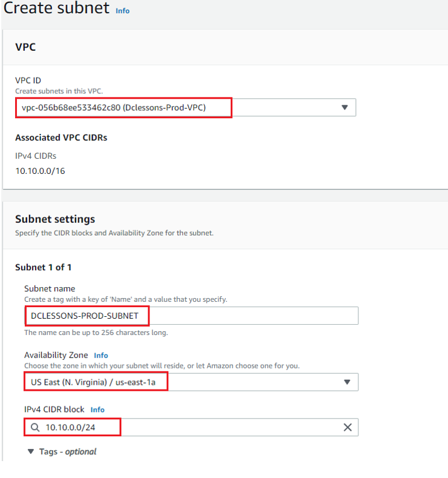Click the search magnifier icon in CIDR field
This screenshot has width=448, height=478.
point(35,427)
